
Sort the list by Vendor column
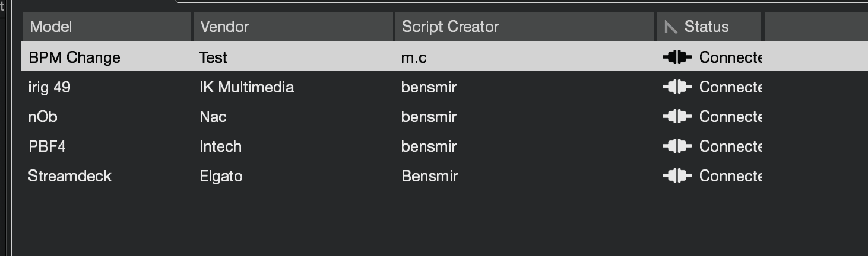224,27
